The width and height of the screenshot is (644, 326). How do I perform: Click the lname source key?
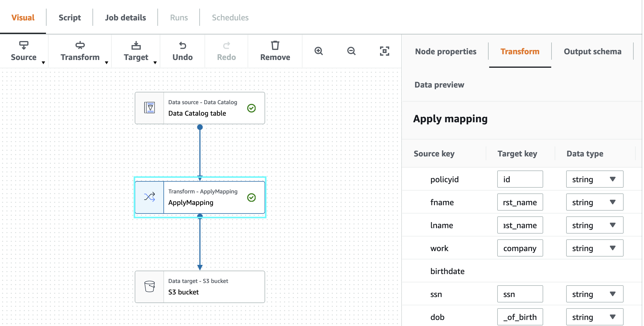[x=441, y=225]
